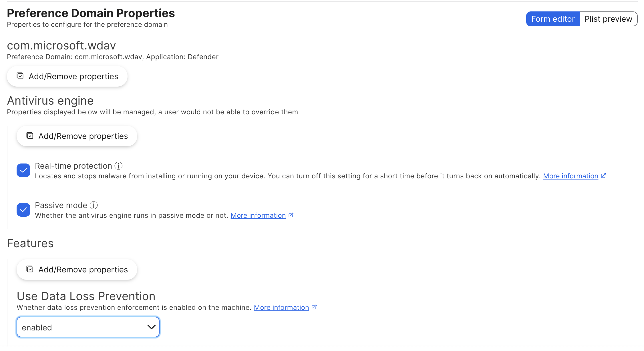Disable Real-time protection toggle
The image size is (644, 351).
coord(23,170)
